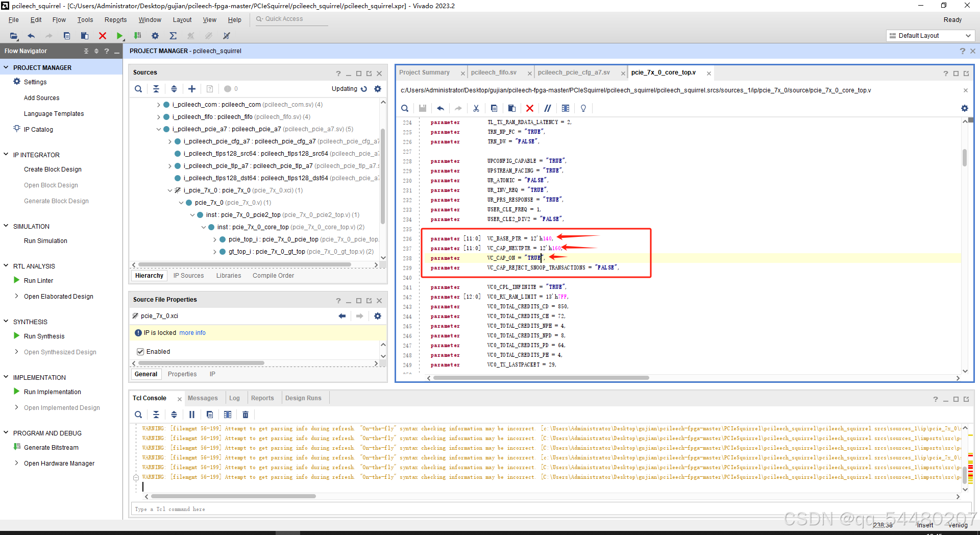Search in the code editor toolbar
This screenshot has width=980, height=535.
405,108
